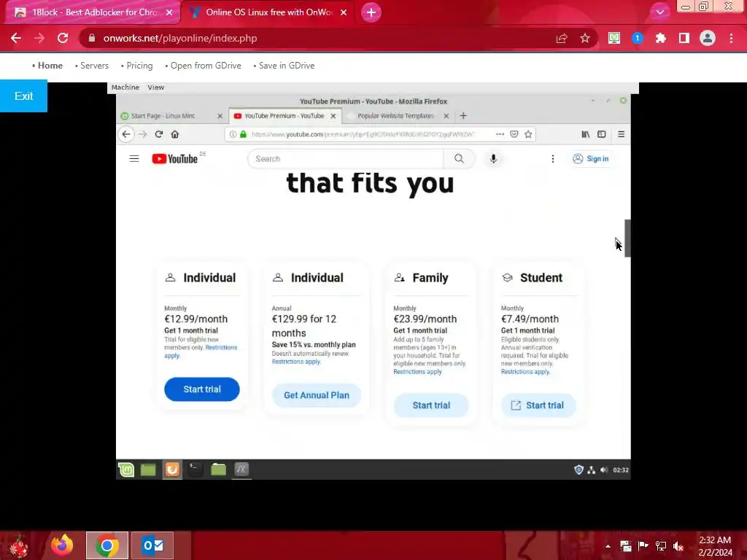Click the YouTube search magnifier button
This screenshot has width=747, height=560.
coord(460,158)
